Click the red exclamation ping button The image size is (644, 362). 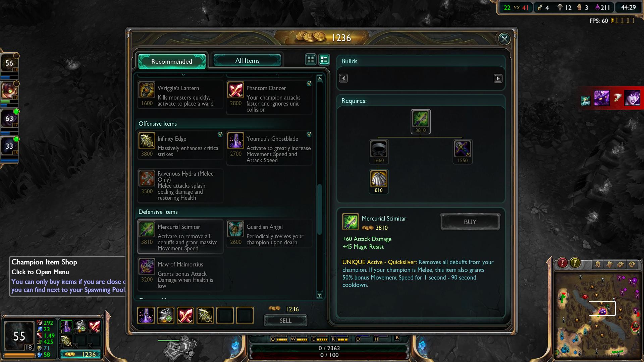[x=562, y=263]
